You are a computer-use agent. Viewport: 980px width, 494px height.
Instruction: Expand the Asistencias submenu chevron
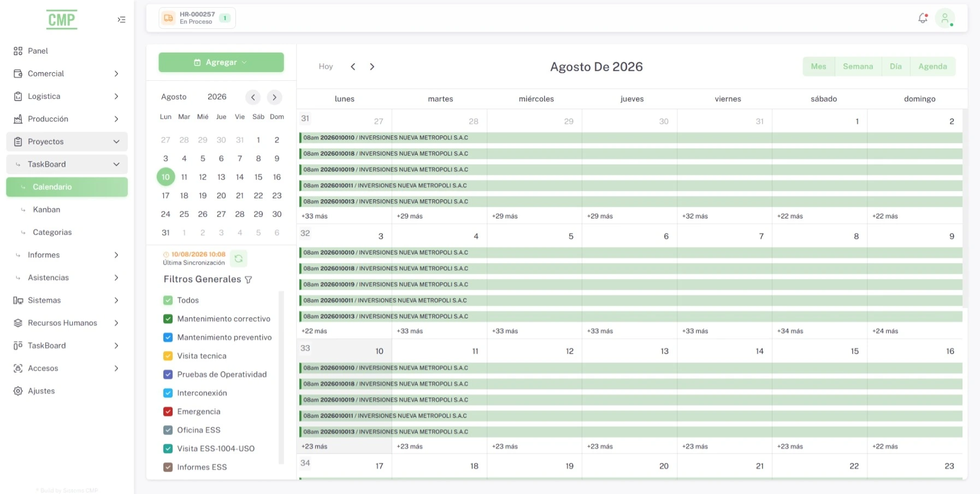coord(116,278)
